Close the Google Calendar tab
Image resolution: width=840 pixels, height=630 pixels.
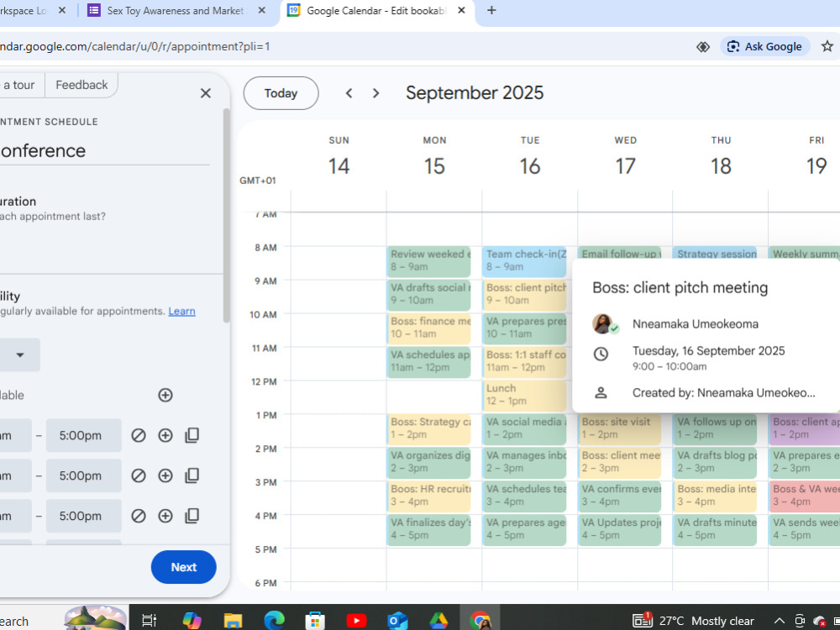pos(461,10)
